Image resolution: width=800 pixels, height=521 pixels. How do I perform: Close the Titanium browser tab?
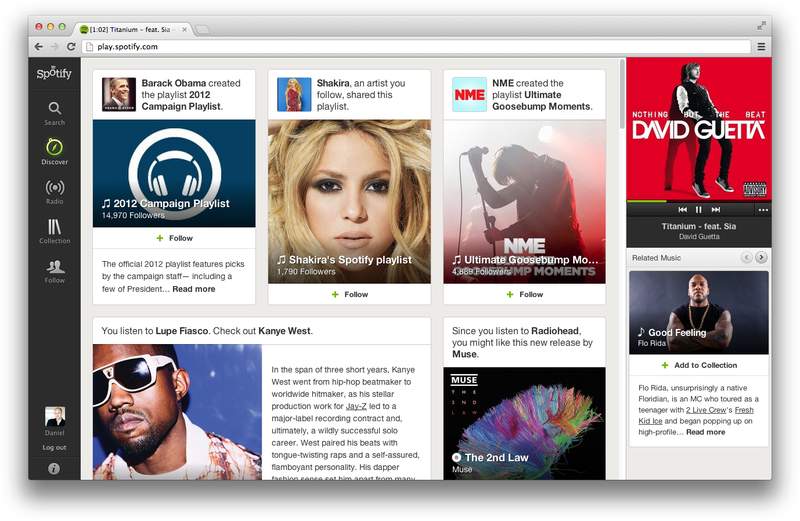(184, 30)
